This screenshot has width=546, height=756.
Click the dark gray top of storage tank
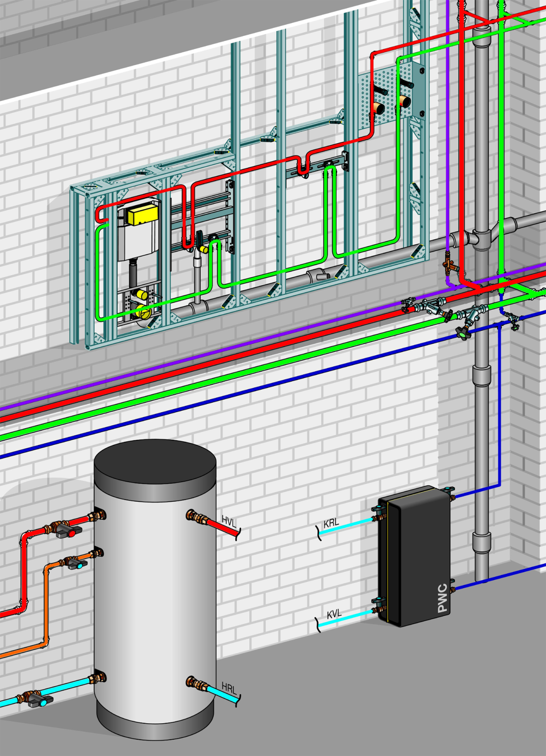[x=155, y=463]
